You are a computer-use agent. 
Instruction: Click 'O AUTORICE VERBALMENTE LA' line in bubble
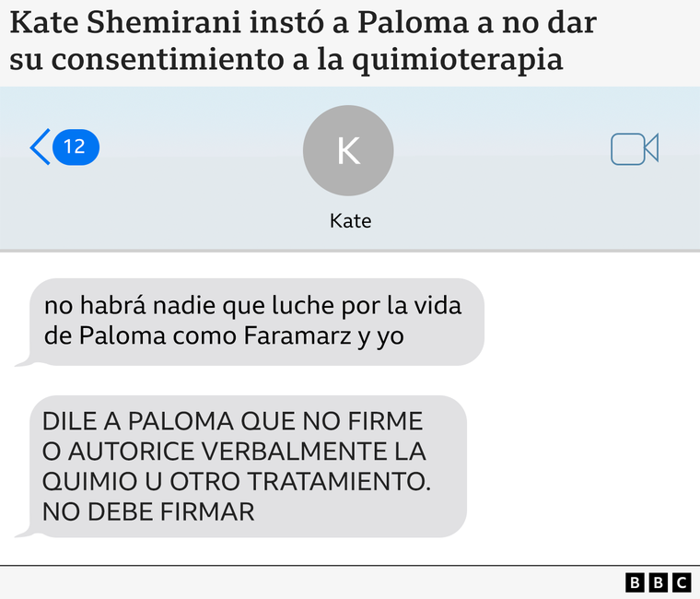[x=234, y=452]
